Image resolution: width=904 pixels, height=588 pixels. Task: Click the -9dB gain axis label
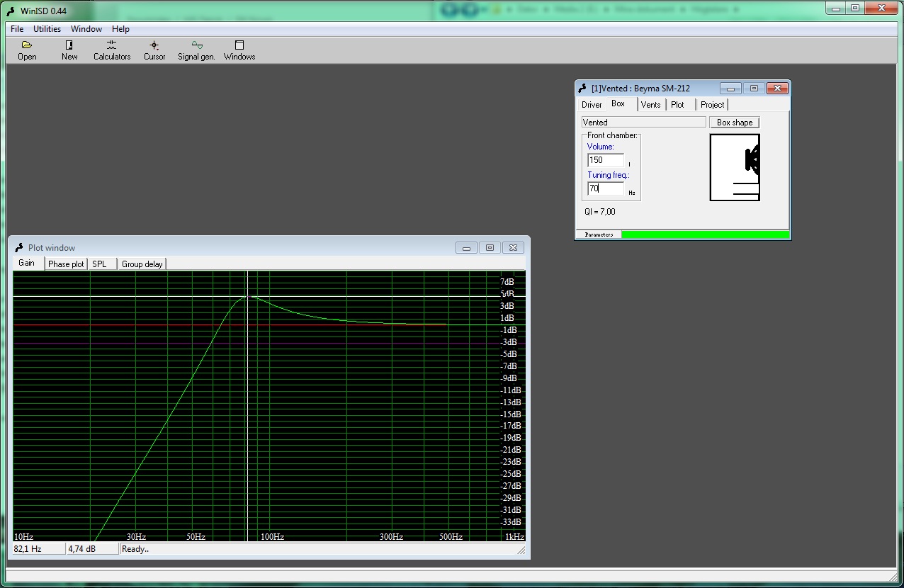coord(509,378)
